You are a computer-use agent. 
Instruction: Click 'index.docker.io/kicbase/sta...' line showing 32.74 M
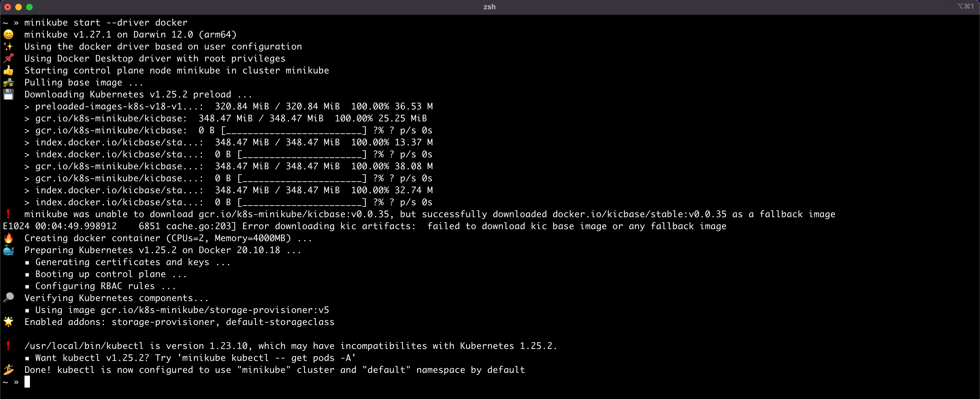click(x=229, y=190)
